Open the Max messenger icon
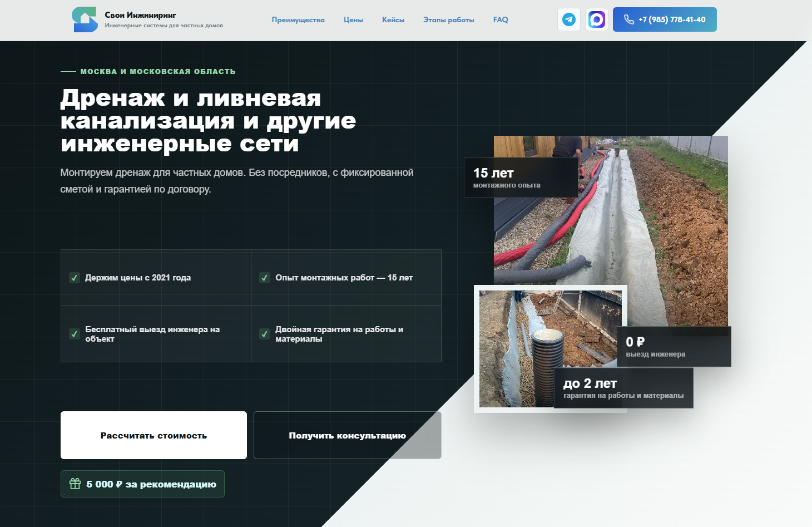Image resolution: width=812 pixels, height=527 pixels. click(597, 19)
